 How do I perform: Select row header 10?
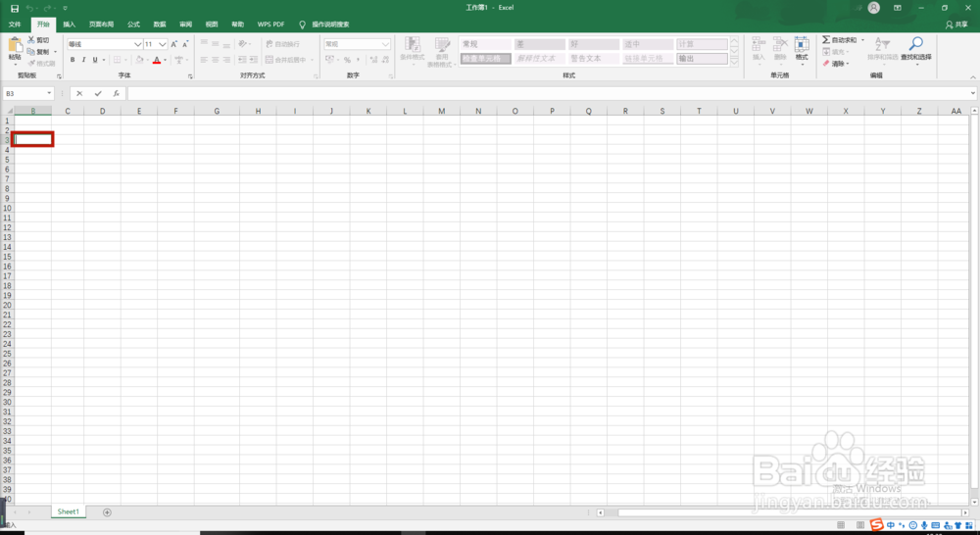pyautogui.click(x=8, y=208)
